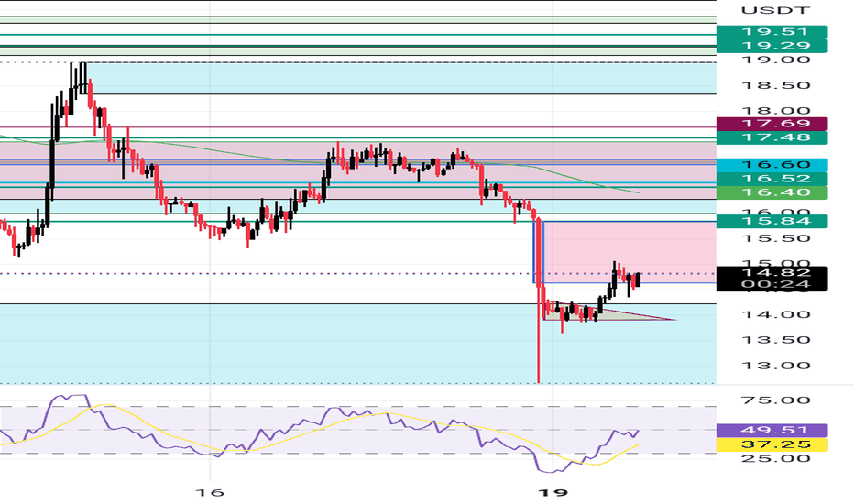Click the USDT currency label
Screen dimensions: 854x504
pyautogui.click(x=775, y=10)
